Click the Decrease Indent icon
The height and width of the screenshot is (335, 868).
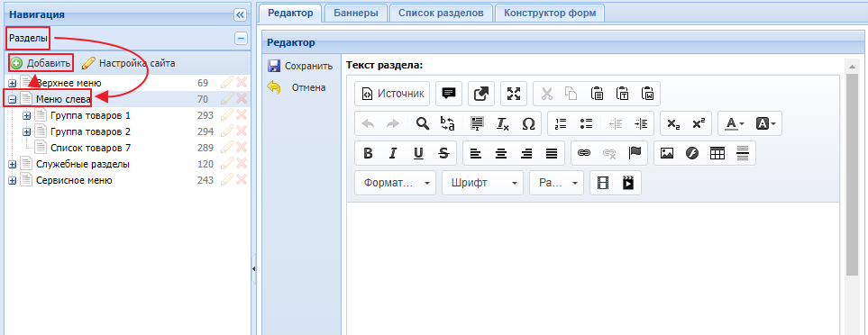[x=616, y=124]
